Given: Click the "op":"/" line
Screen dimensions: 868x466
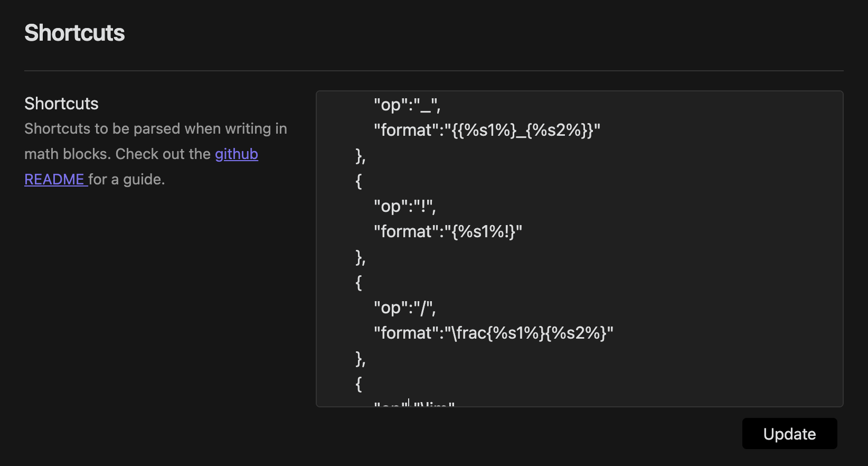Looking at the screenshot, I should click(x=405, y=307).
